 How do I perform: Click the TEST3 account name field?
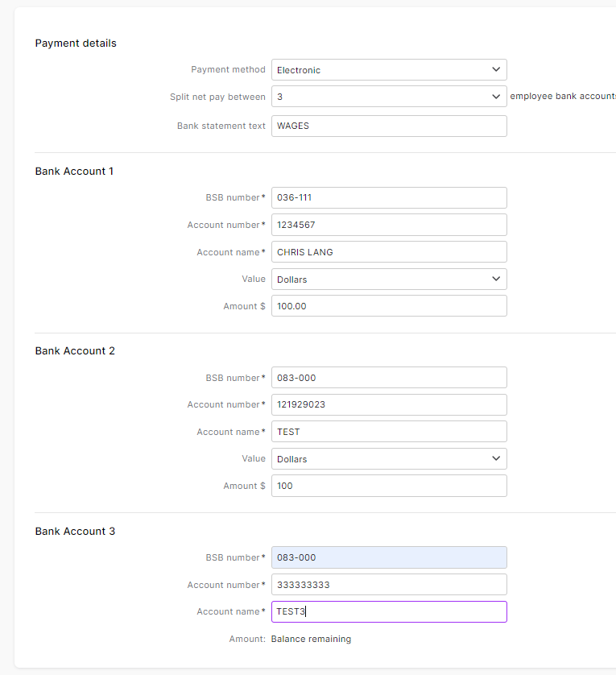coord(389,611)
